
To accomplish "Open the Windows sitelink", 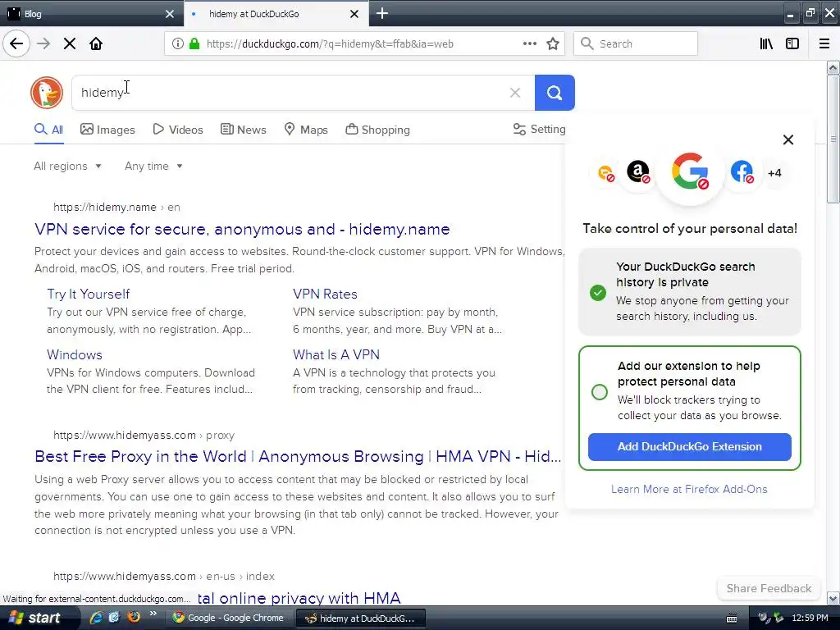I will click(75, 354).
